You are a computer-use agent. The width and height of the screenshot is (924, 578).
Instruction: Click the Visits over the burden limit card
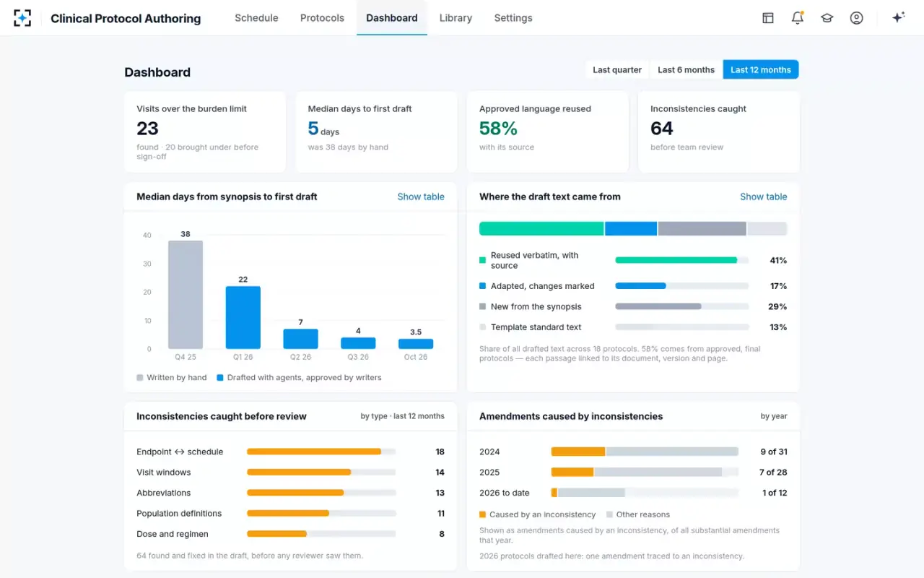click(205, 132)
